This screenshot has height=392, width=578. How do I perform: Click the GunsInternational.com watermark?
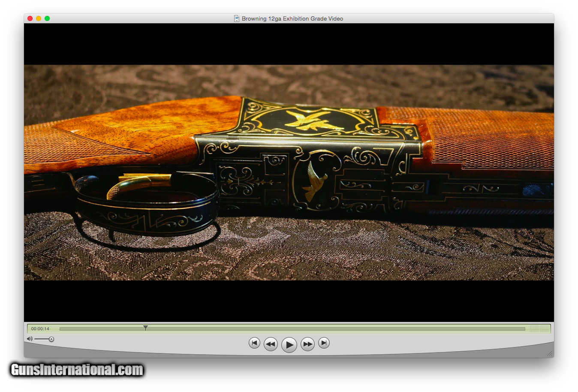tap(77, 370)
